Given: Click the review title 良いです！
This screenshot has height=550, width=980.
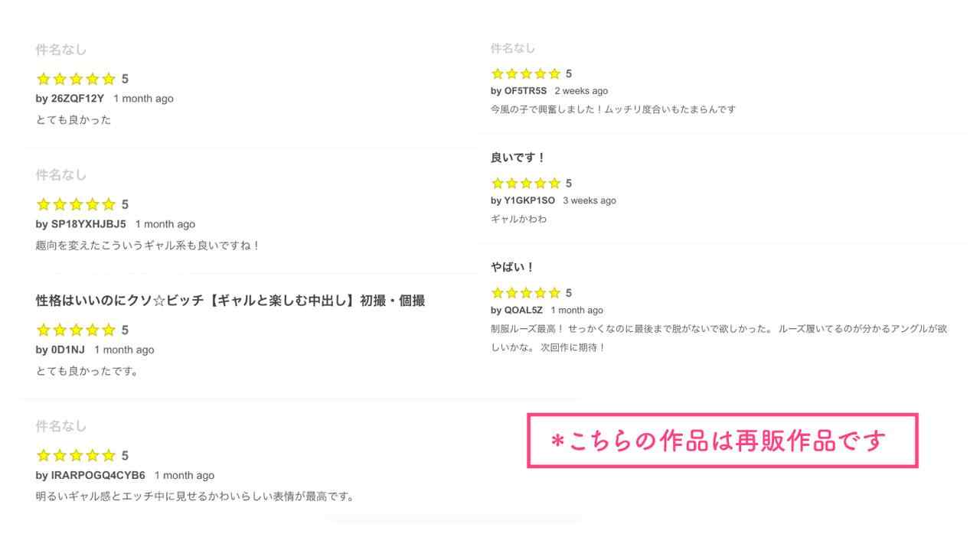Looking at the screenshot, I should tap(518, 158).
